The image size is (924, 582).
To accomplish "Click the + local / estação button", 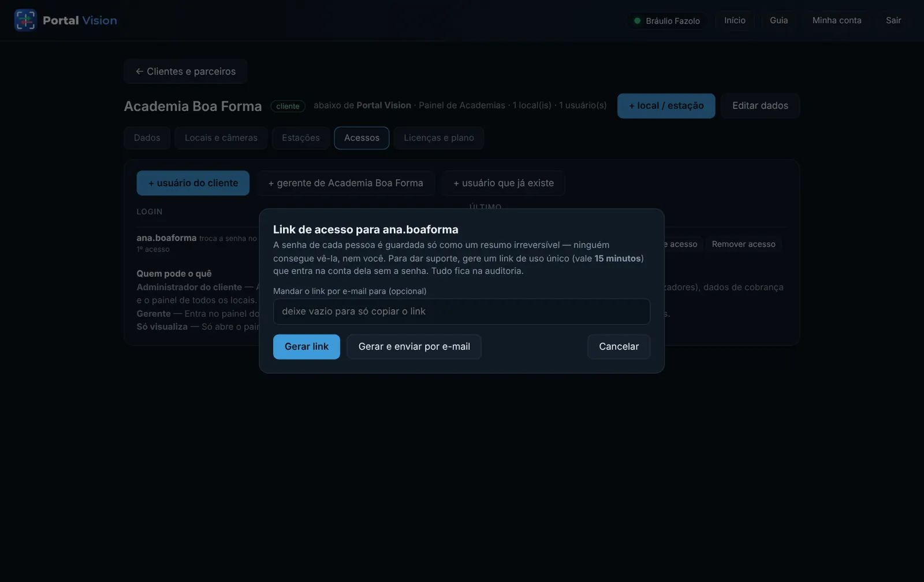I will point(666,106).
